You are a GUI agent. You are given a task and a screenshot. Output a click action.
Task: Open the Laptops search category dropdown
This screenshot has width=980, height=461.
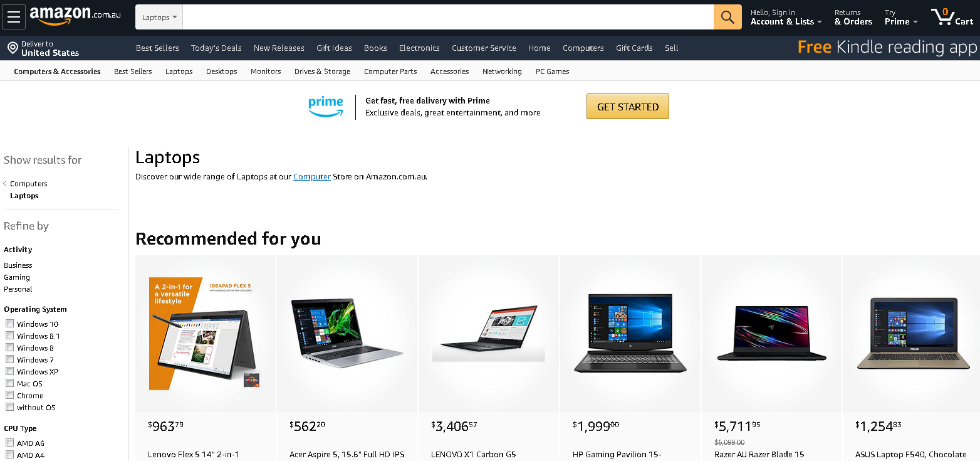pos(159,17)
